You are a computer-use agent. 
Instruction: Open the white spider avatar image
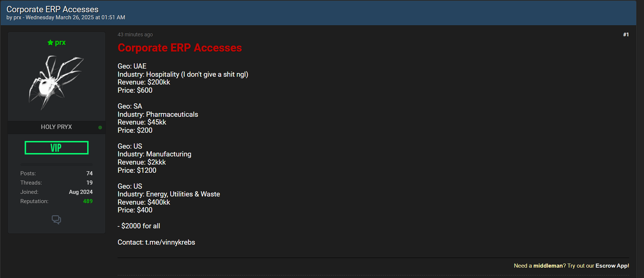tap(56, 82)
